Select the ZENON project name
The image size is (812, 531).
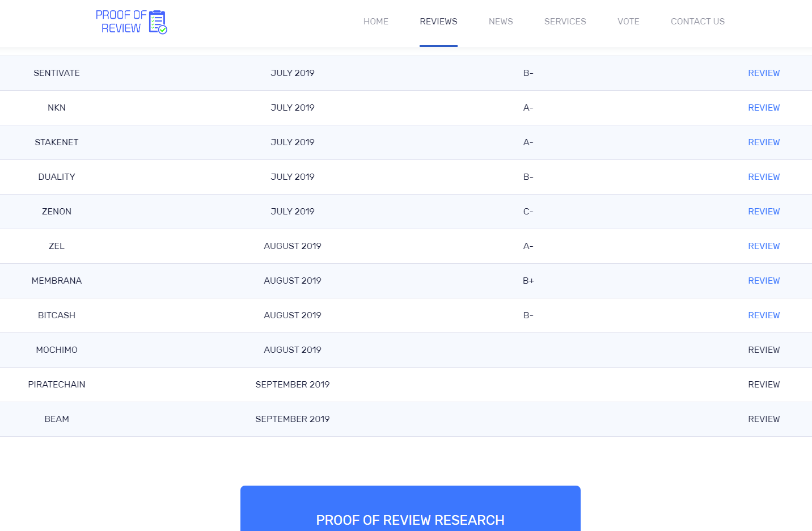tap(57, 212)
